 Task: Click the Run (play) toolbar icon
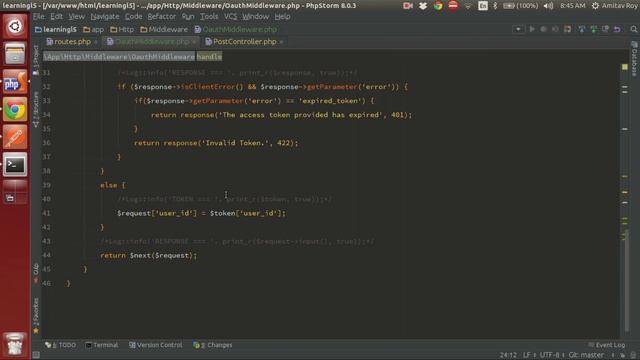(x=532, y=29)
